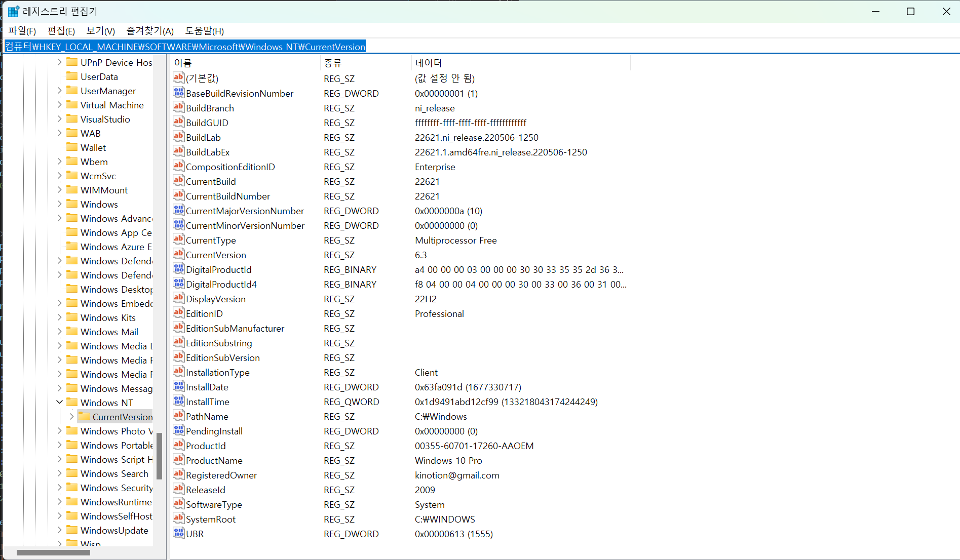Sort by the 종류 column header
This screenshot has height=560, width=960.
tap(366, 63)
